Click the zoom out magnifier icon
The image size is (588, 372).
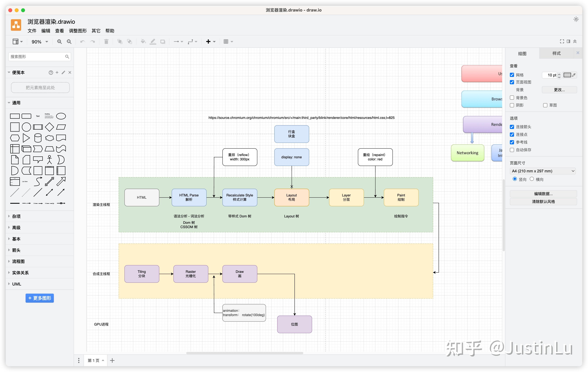pyautogui.click(x=69, y=41)
